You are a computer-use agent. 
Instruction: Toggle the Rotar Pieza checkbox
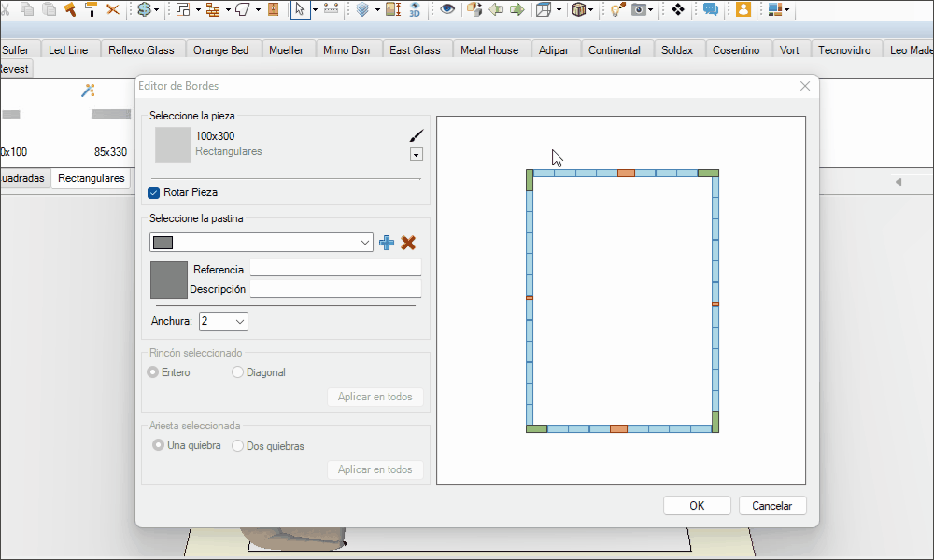coord(154,192)
